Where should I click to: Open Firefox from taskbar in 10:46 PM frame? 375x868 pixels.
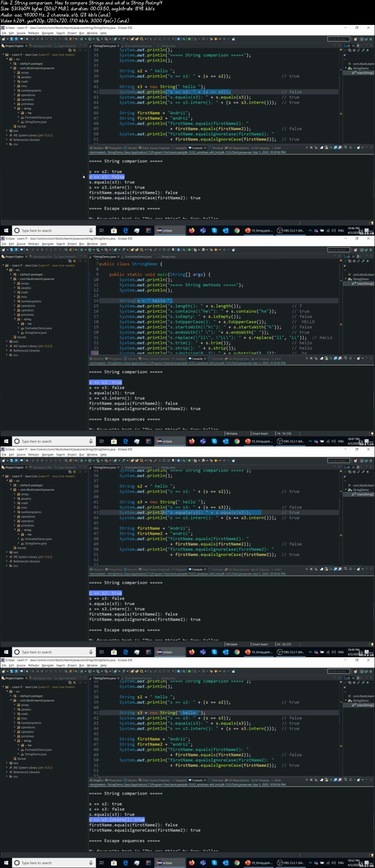(192, 231)
